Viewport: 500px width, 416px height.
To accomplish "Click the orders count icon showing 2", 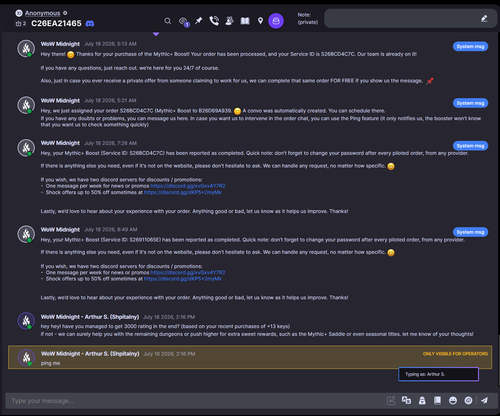I will [x=20, y=24].
